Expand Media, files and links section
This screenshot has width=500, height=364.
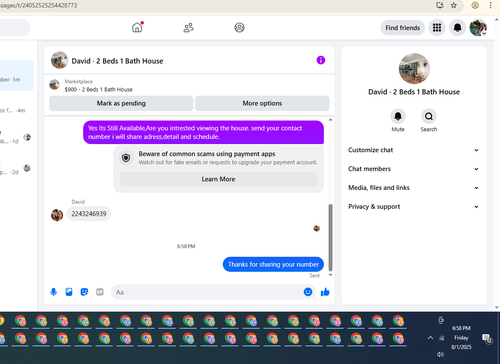(x=413, y=188)
